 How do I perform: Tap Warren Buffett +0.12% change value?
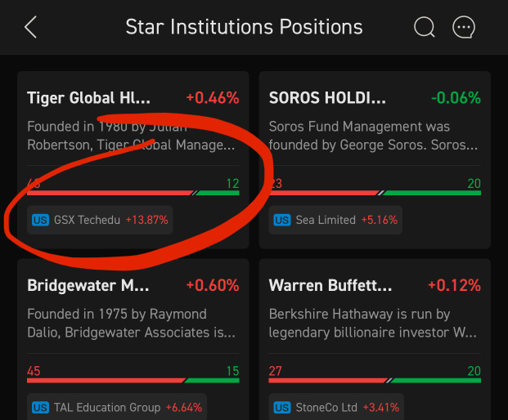coord(454,285)
